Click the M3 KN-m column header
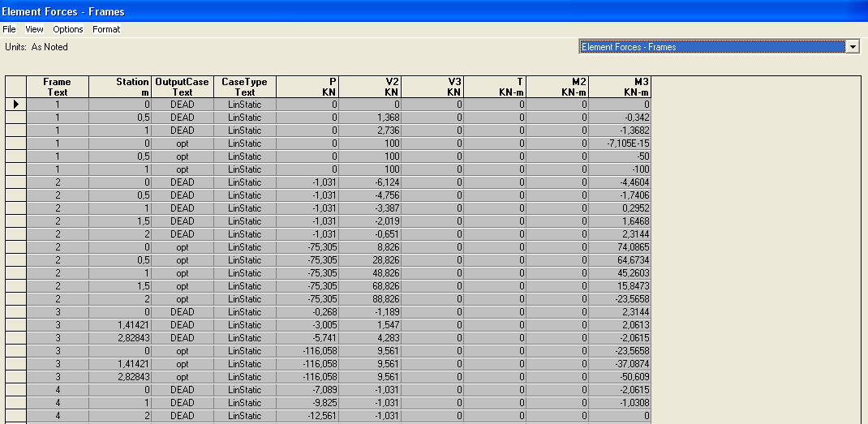This screenshot has width=868, height=424. 621,87
